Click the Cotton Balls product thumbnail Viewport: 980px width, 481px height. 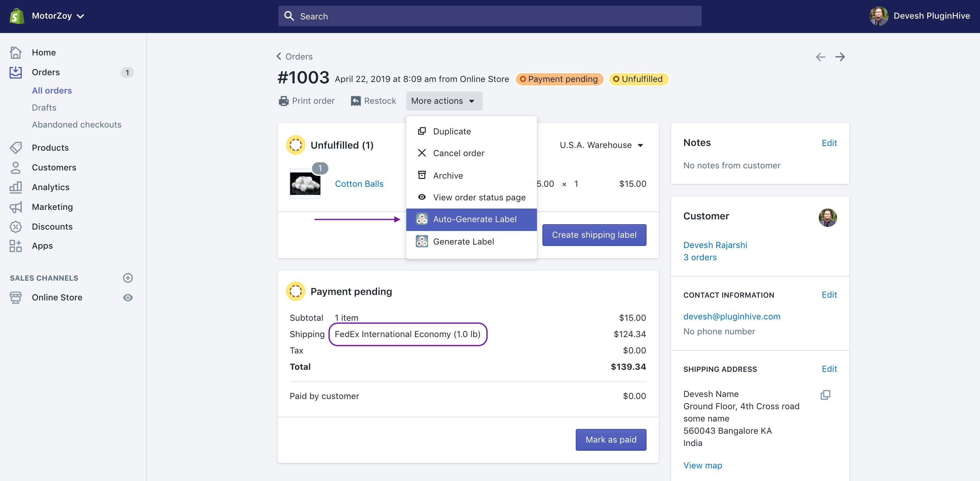[x=305, y=184]
